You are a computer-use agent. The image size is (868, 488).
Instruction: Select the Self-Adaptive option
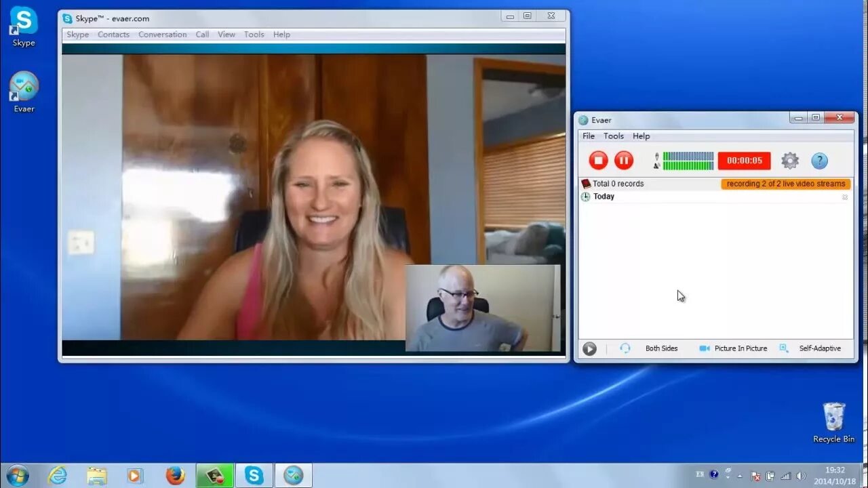pos(820,348)
